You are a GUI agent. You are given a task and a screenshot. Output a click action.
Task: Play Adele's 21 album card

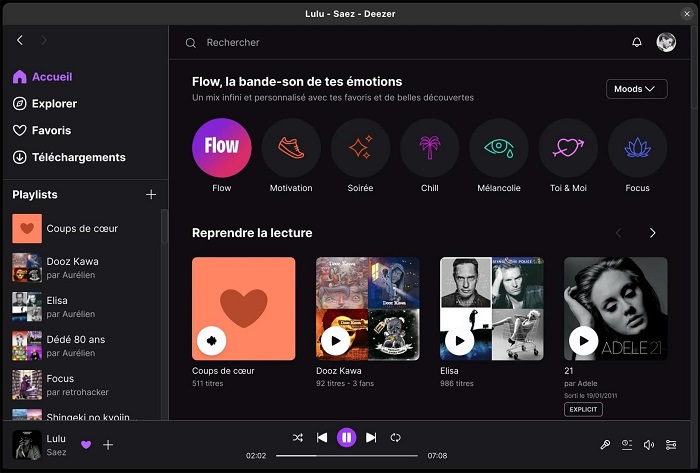point(583,341)
